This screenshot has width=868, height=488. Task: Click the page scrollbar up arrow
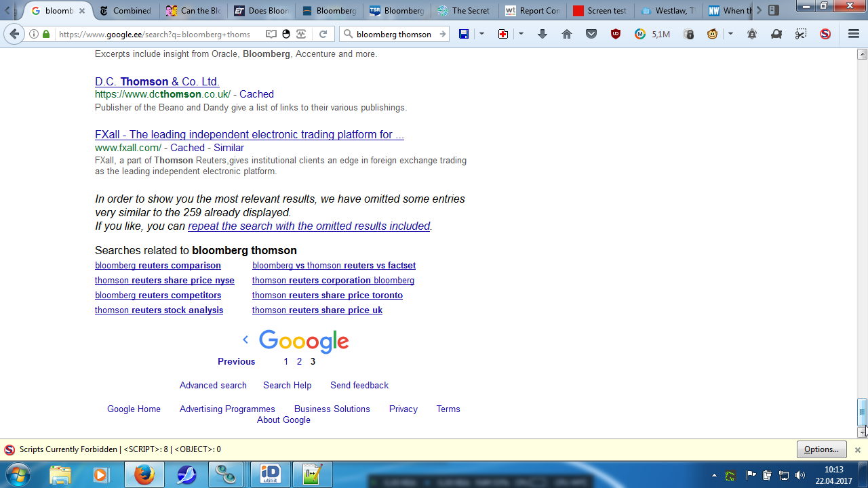[863, 54]
